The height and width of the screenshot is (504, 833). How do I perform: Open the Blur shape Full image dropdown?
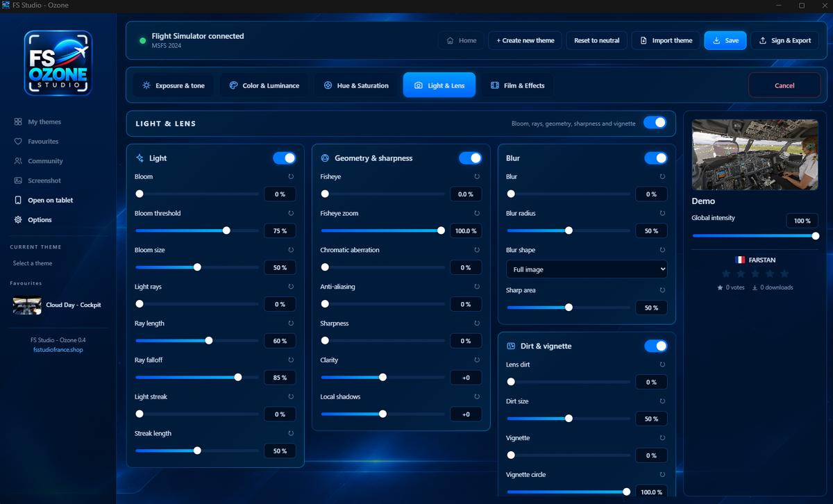point(587,269)
